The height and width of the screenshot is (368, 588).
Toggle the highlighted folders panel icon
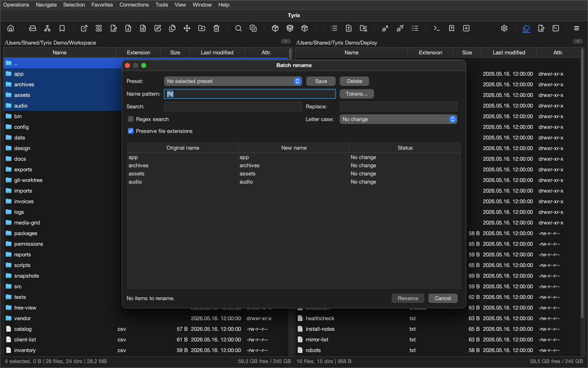(526, 28)
